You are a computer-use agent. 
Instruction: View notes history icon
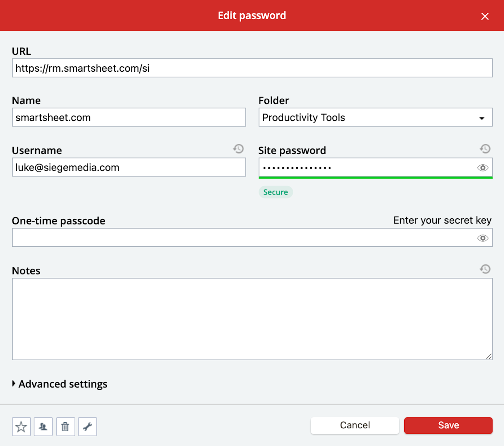click(485, 269)
